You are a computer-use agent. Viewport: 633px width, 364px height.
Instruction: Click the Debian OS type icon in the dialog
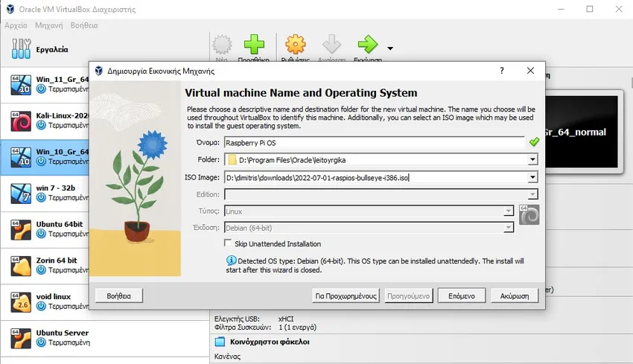[x=529, y=214]
